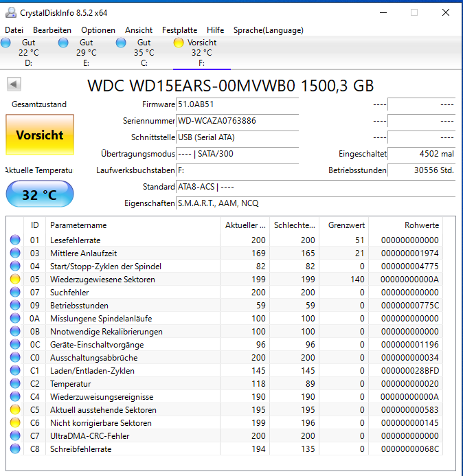This screenshot has width=463, height=476.
Task: Click status icon for Schreibfehlerrate row
Action: click(15, 449)
